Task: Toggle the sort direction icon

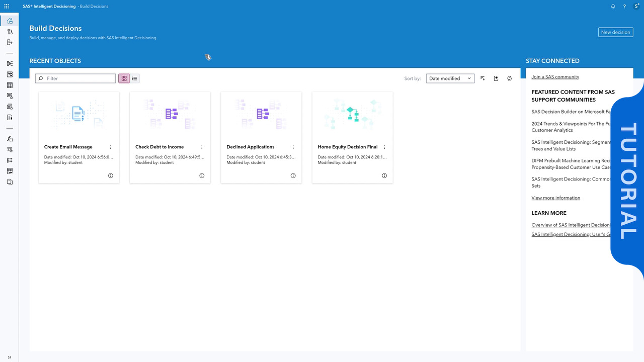Action: point(482,78)
